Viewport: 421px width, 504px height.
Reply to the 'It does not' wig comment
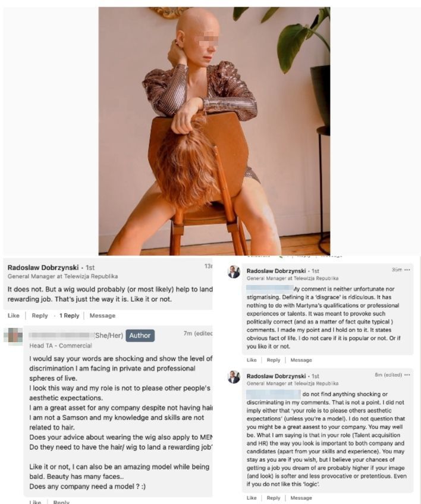coord(40,315)
